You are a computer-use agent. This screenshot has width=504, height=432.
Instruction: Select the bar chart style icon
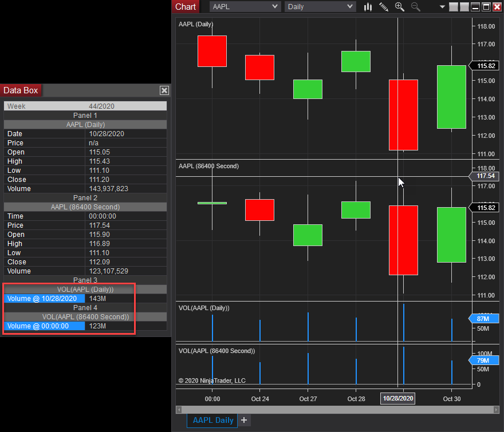(x=368, y=7)
